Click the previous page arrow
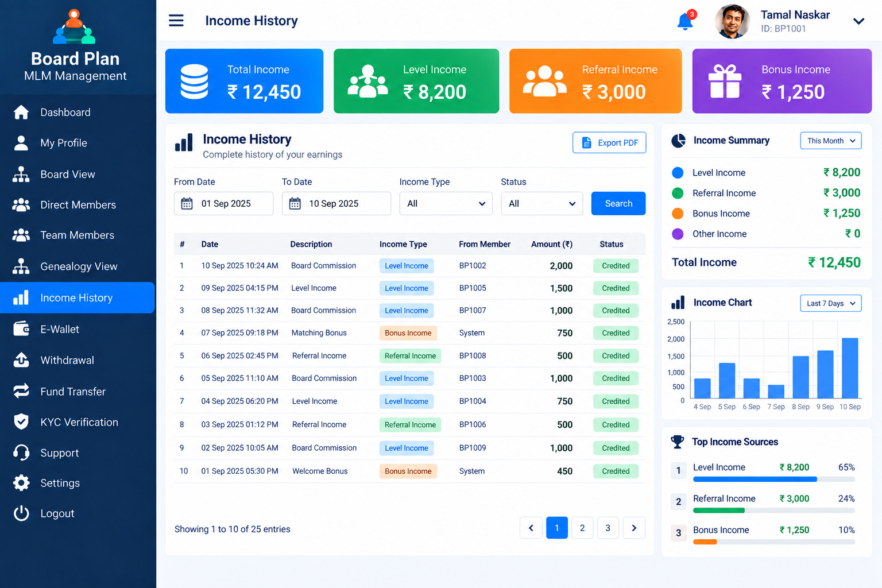This screenshot has width=882, height=588. (531, 528)
